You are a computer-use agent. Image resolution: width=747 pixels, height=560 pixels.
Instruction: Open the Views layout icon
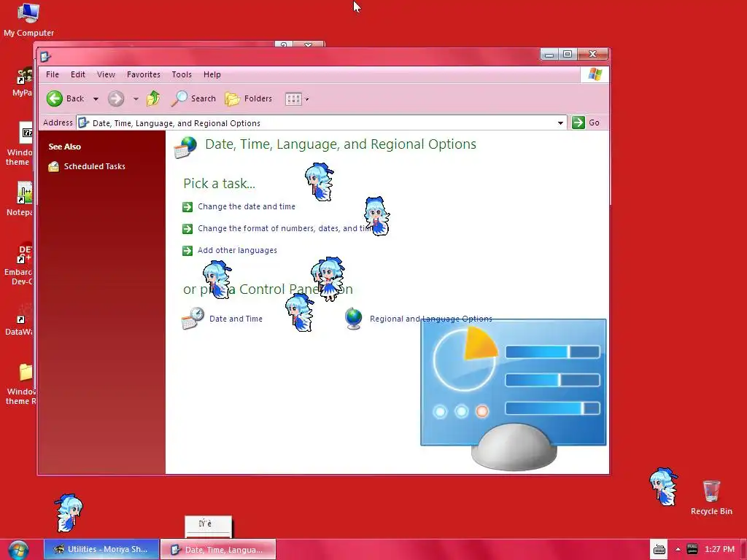point(293,98)
